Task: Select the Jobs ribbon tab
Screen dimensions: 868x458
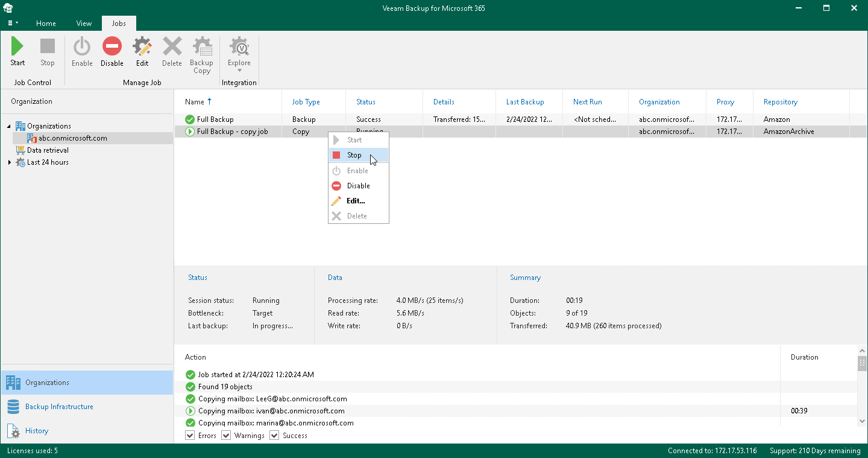Action: (x=119, y=24)
